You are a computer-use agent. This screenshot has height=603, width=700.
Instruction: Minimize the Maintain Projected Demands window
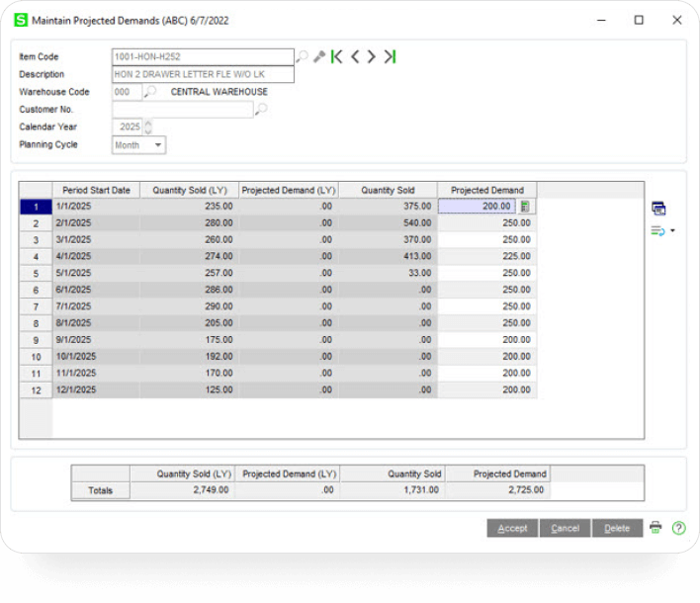coord(601,20)
